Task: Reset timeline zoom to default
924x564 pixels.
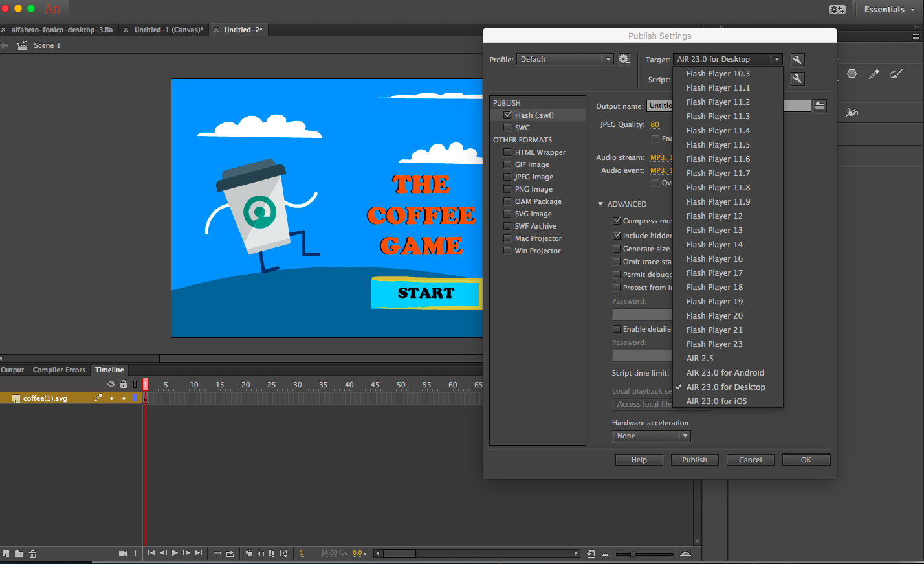Action: 591,554
